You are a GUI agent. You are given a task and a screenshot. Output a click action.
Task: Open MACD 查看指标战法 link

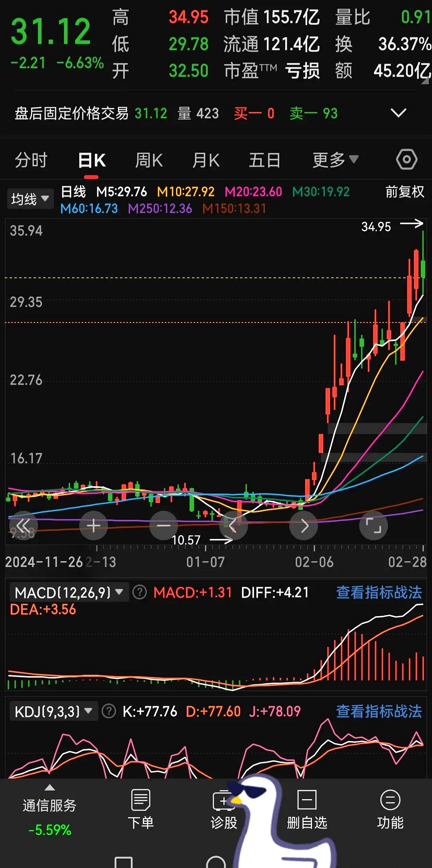tap(379, 593)
